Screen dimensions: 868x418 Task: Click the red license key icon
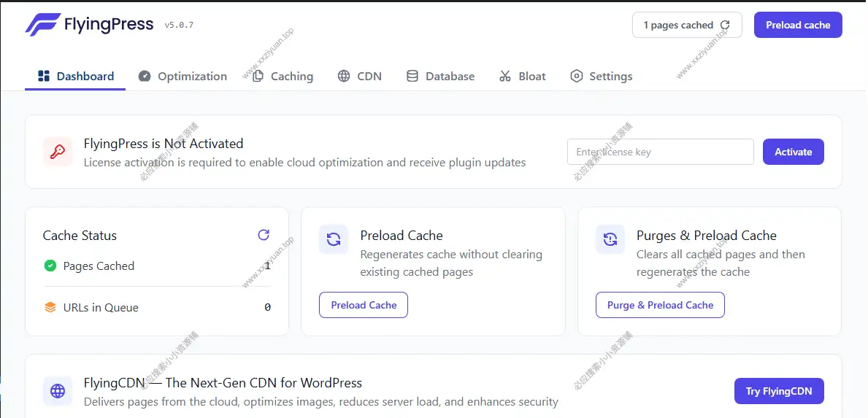[x=57, y=152]
